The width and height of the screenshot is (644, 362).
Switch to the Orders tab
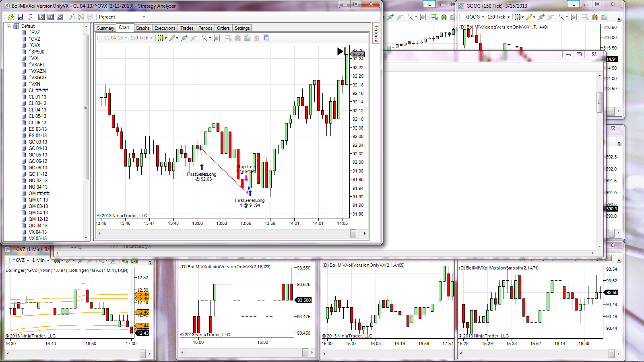223,28
